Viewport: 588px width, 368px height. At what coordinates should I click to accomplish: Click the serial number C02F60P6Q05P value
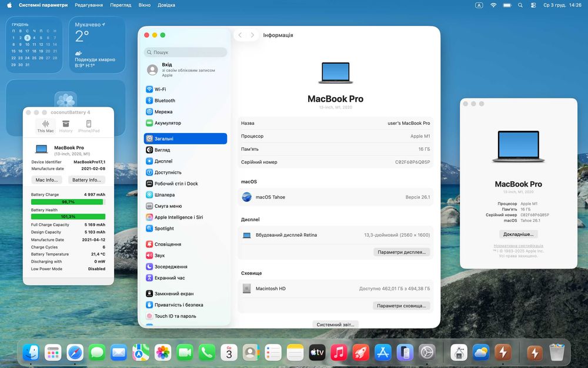click(413, 163)
